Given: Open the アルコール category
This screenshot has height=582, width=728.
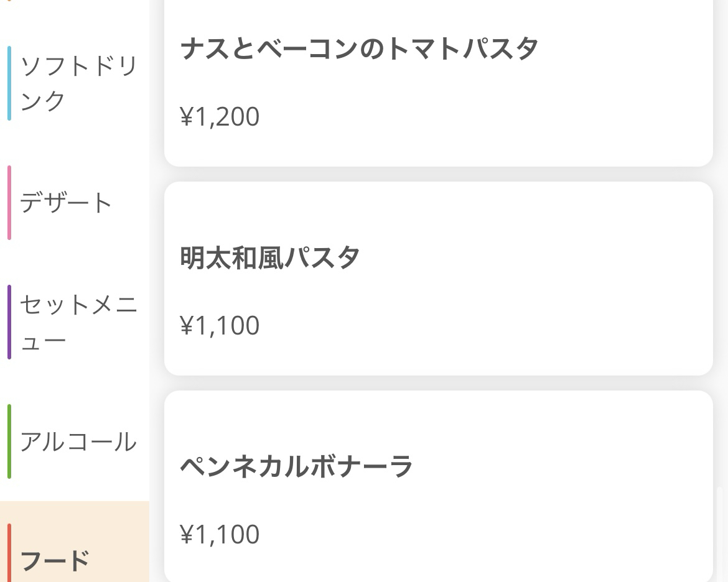Looking at the screenshot, I should (x=78, y=441).
